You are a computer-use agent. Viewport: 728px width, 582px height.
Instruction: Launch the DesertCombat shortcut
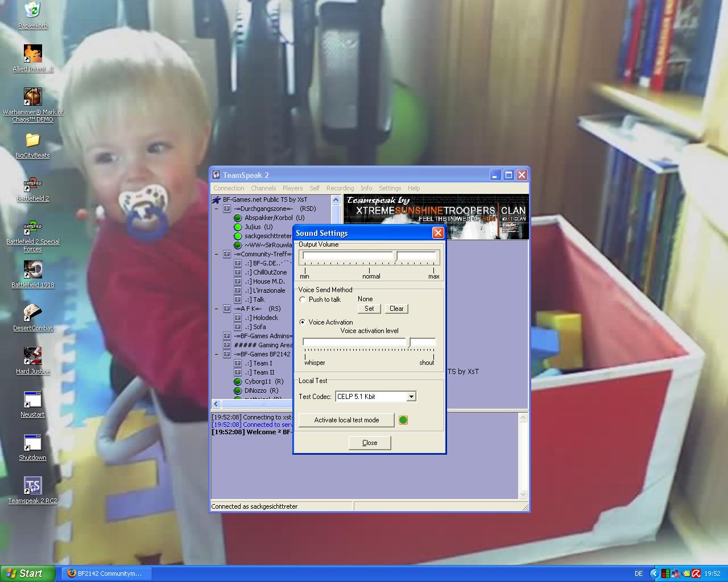(32, 313)
